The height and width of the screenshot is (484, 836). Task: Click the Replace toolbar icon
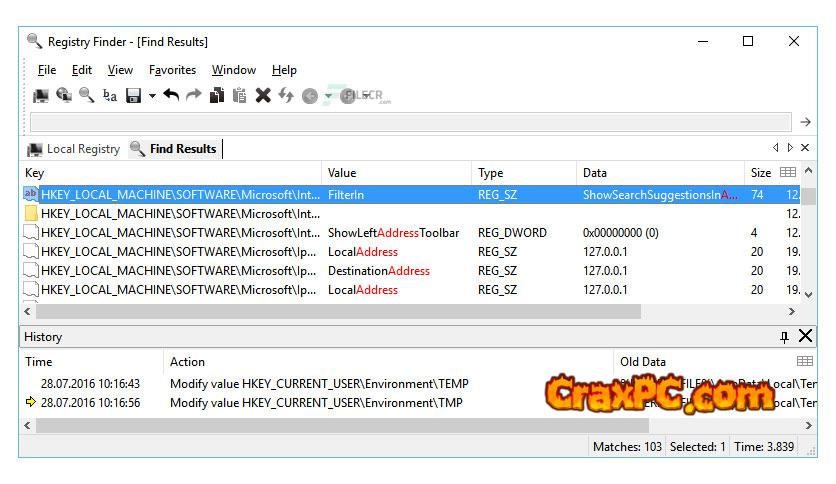[110, 96]
